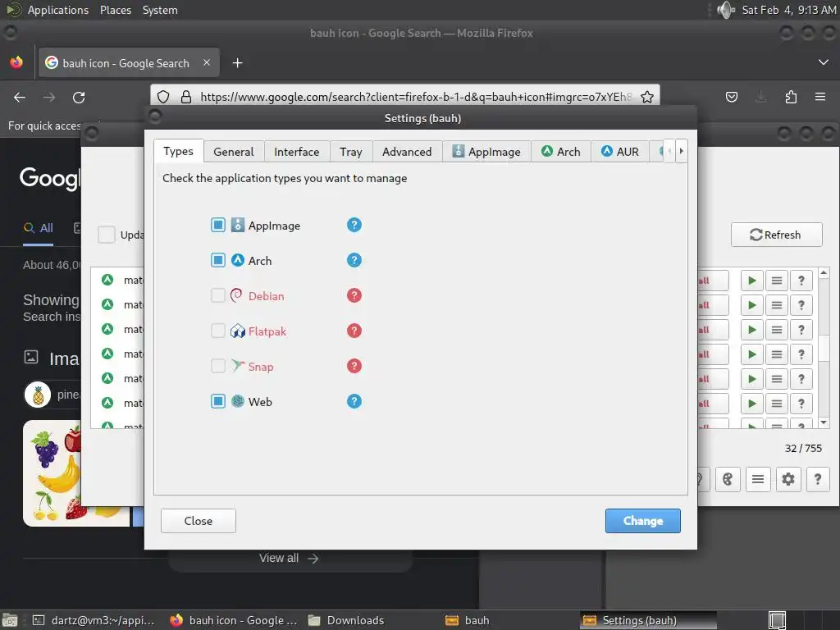The height and width of the screenshot is (630, 840).
Task: Click the volume speaker tray icon
Action: 726,10
